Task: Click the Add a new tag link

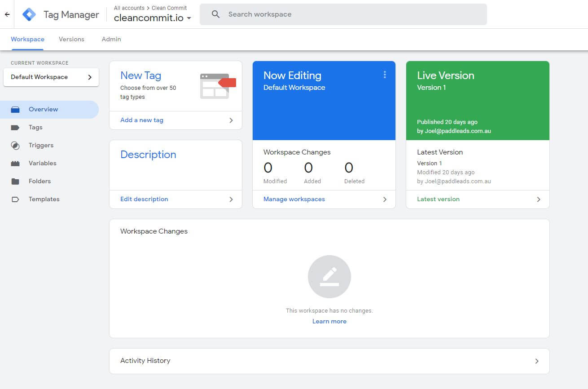Action: (x=142, y=120)
